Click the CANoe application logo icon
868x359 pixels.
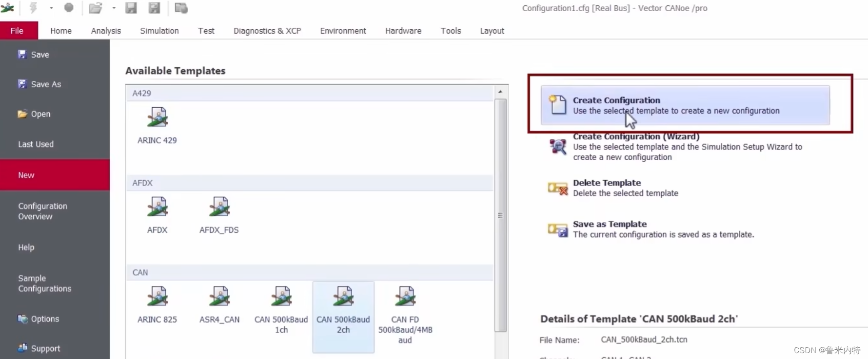[7, 7]
